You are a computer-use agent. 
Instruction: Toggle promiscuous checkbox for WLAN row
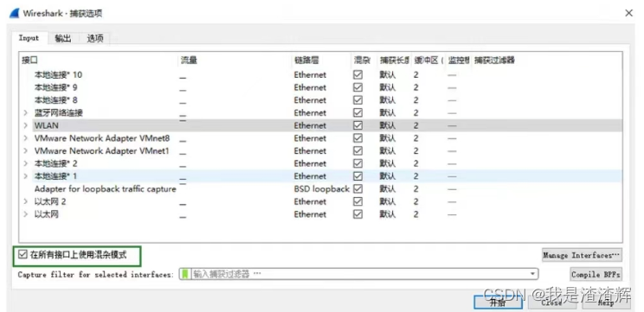[358, 125]
